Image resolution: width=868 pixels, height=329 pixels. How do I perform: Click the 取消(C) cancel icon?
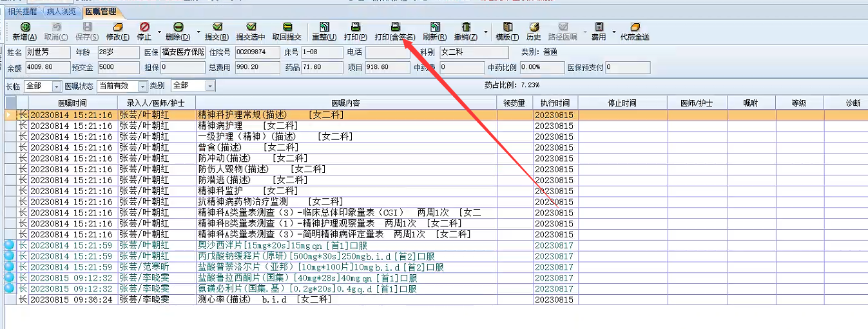pyautogui.click(x=56, y=27)
